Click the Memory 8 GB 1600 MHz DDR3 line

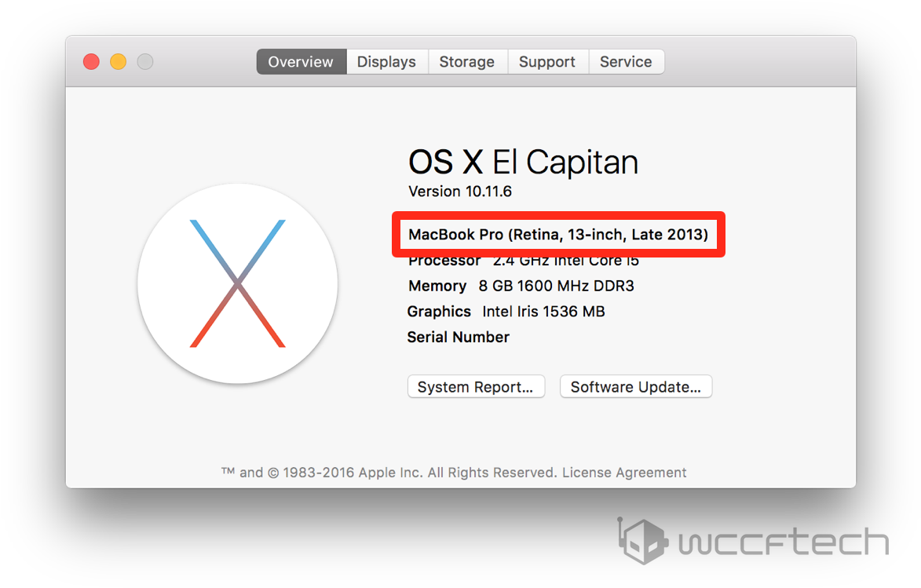[x=521, y=286]
